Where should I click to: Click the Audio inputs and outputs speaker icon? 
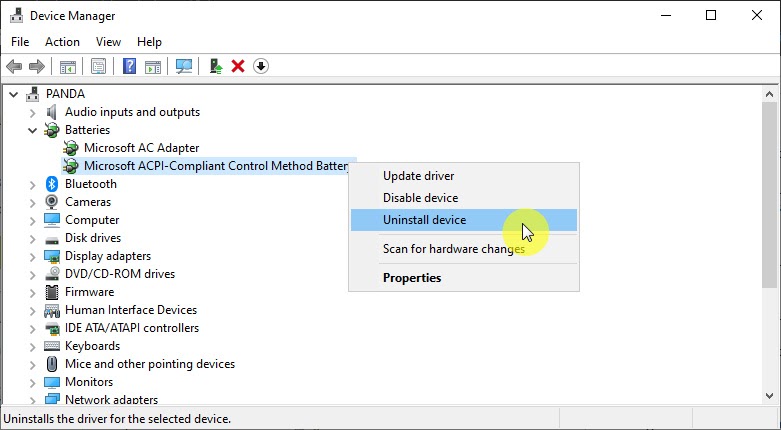coord(51,112)
